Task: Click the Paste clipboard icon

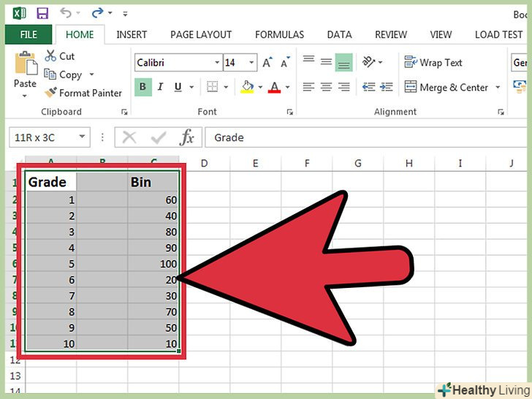Action: click(x=26, y=63)
